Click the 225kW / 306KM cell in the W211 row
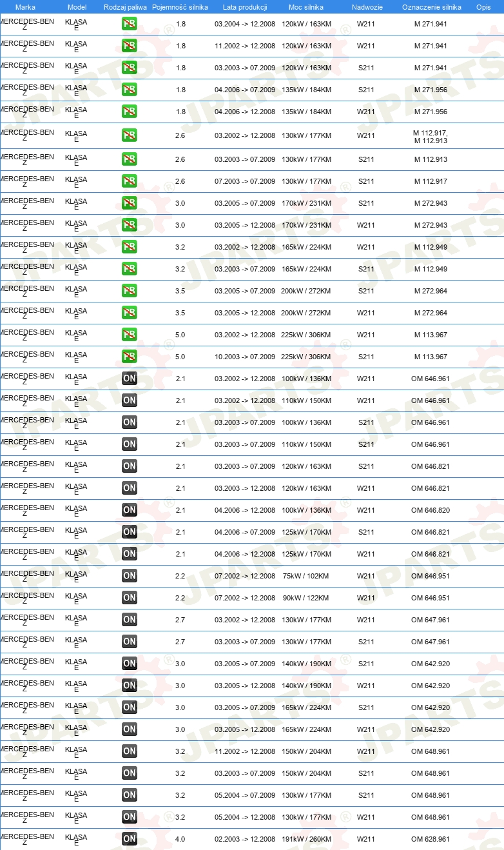Screen dimensions: 504x850 [306, 335]
